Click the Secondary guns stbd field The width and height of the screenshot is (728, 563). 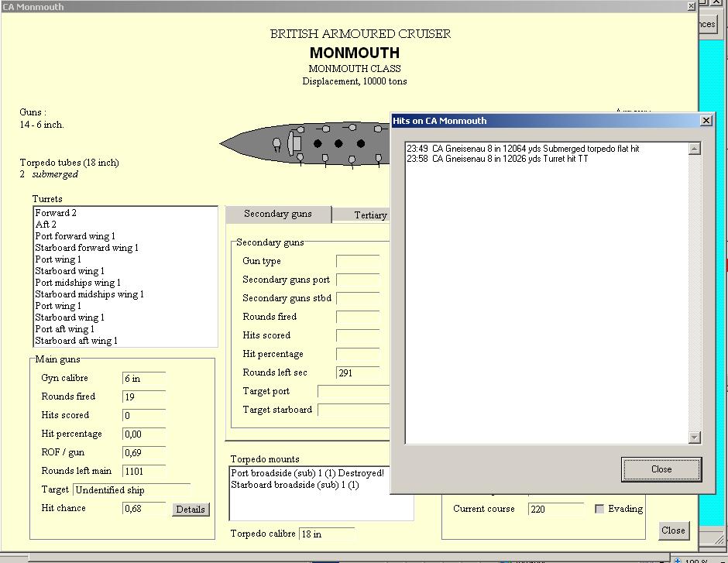coord(358,298)
